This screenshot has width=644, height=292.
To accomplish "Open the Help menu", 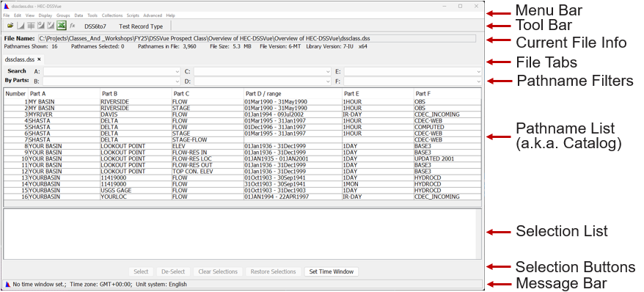I will click(170, 15).
